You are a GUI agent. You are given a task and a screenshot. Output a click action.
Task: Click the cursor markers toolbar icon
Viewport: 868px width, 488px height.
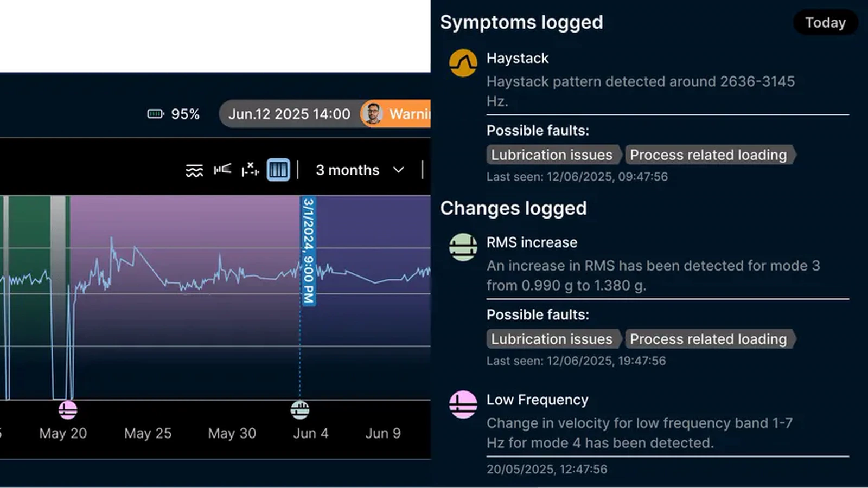point(250,170)
